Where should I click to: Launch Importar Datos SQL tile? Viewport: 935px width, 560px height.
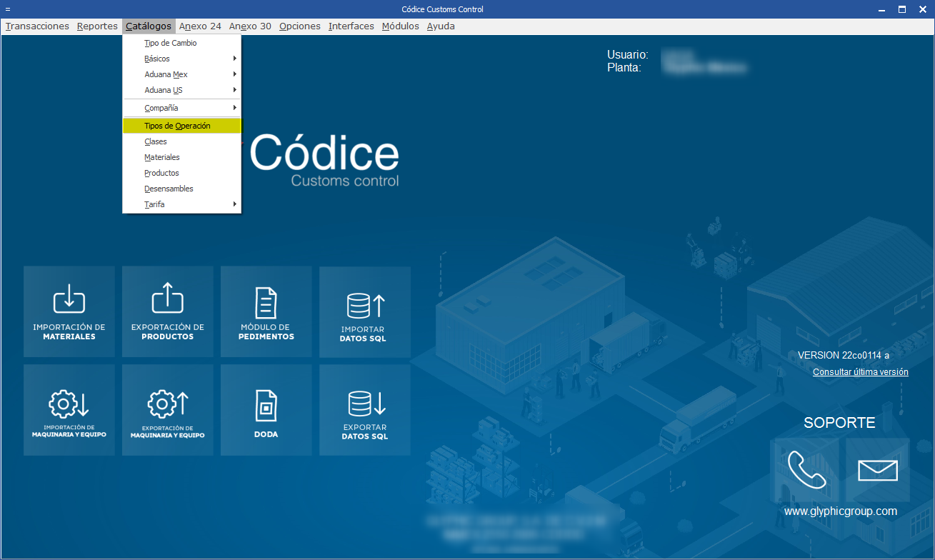pyautogui.click(x=365, y=311)
